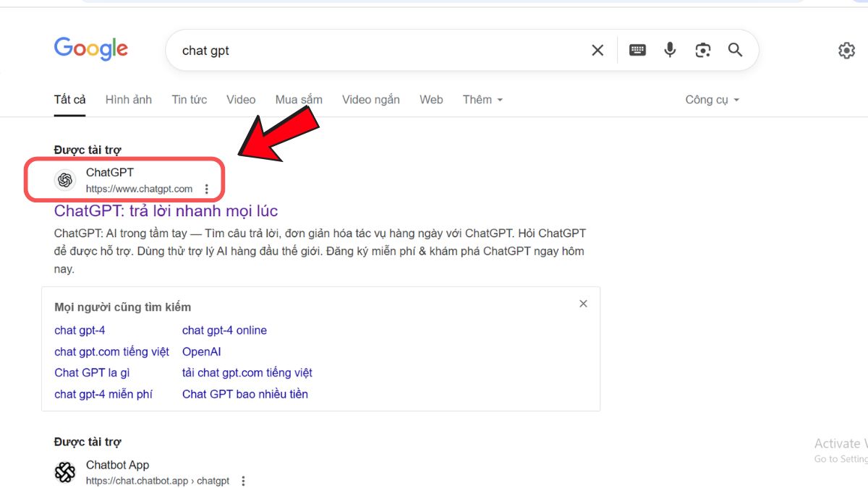Search for 'tải chat gpt.com tiếng việt'
868x488 pixels.
point(247,373)
